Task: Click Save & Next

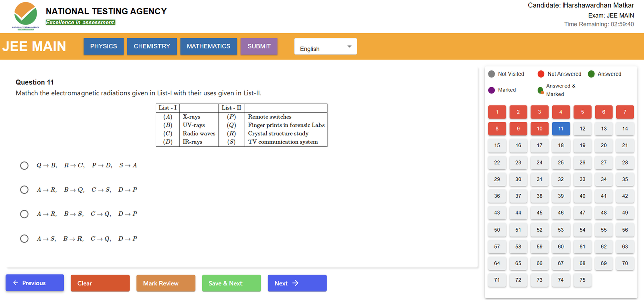Action: coord(231,283)
